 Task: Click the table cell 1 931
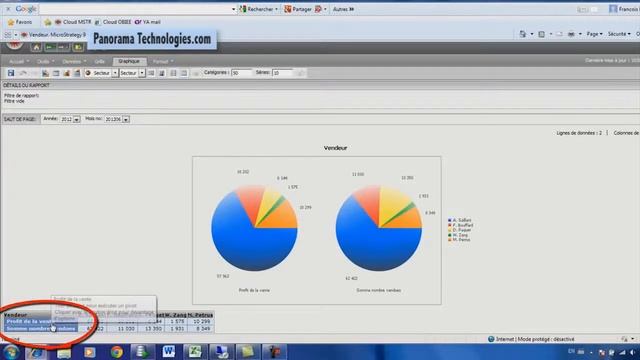tap(176, 329)
